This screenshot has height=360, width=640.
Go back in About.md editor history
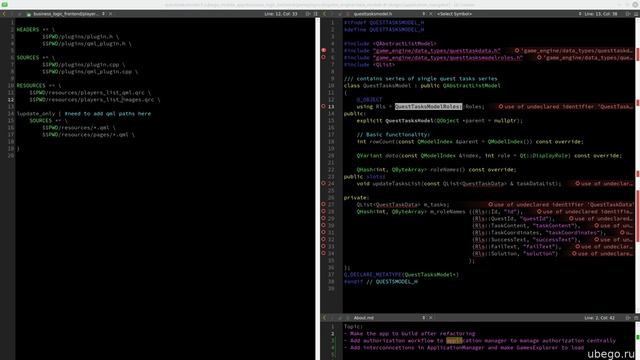(325, 318)
